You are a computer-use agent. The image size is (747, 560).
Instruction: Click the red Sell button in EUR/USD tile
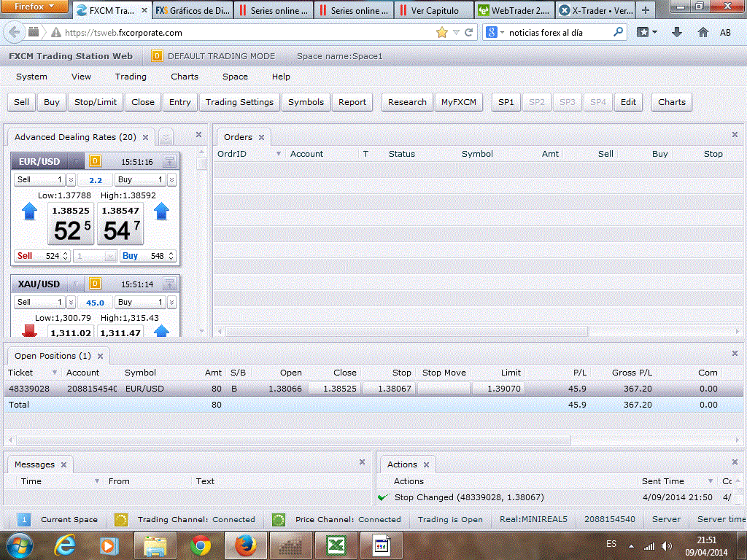coord(25,256)
